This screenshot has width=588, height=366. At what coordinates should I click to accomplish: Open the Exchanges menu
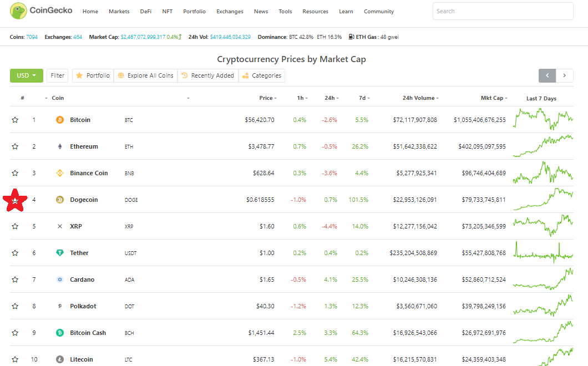click(x=230, y=12)
